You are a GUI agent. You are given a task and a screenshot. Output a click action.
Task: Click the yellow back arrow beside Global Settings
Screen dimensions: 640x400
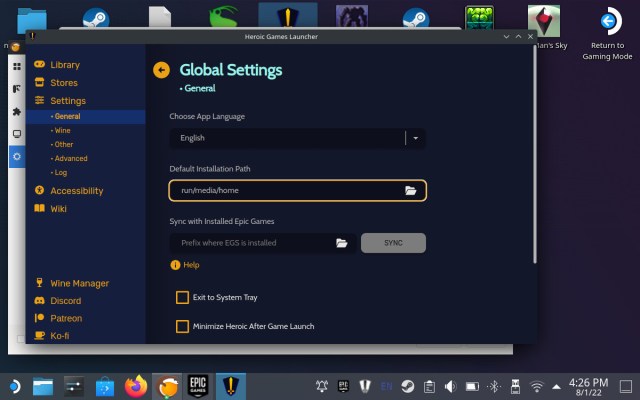tap(162, 70)
